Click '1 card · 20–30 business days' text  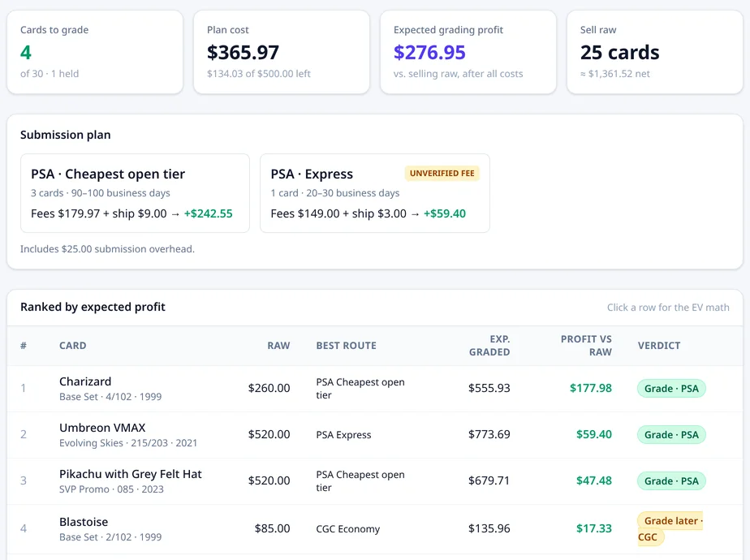[x=334, y=192]
